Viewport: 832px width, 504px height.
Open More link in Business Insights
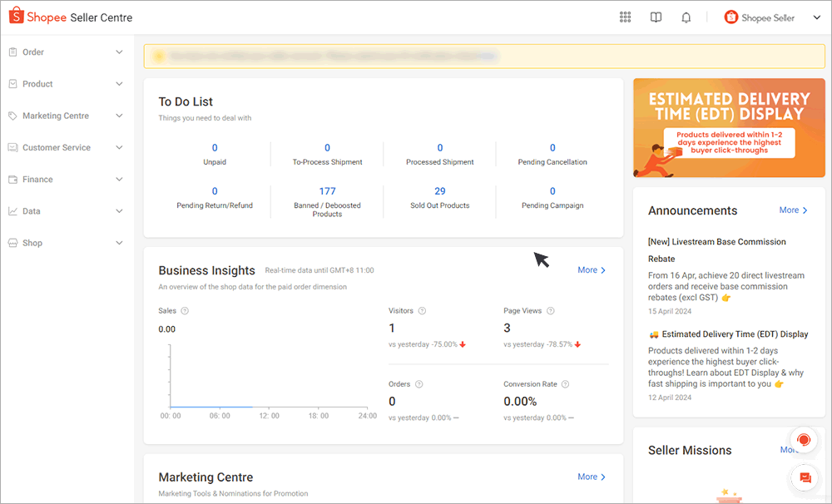tap(592, 270)
